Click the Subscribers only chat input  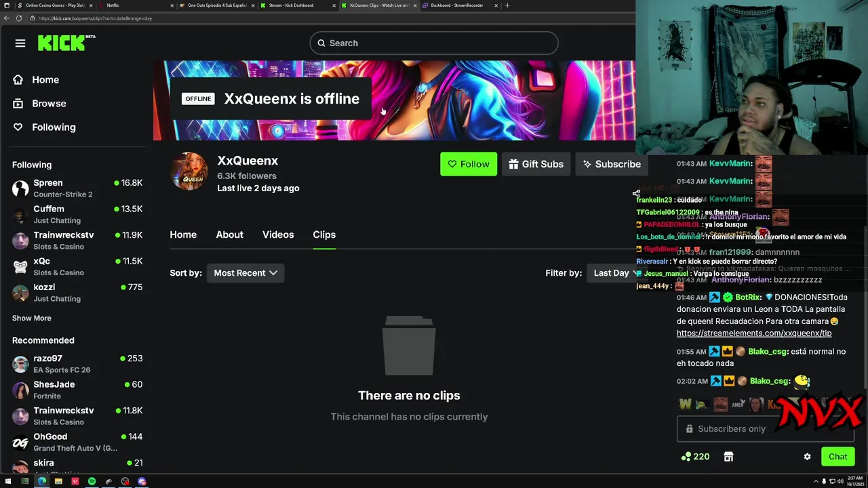coord(766,429)
